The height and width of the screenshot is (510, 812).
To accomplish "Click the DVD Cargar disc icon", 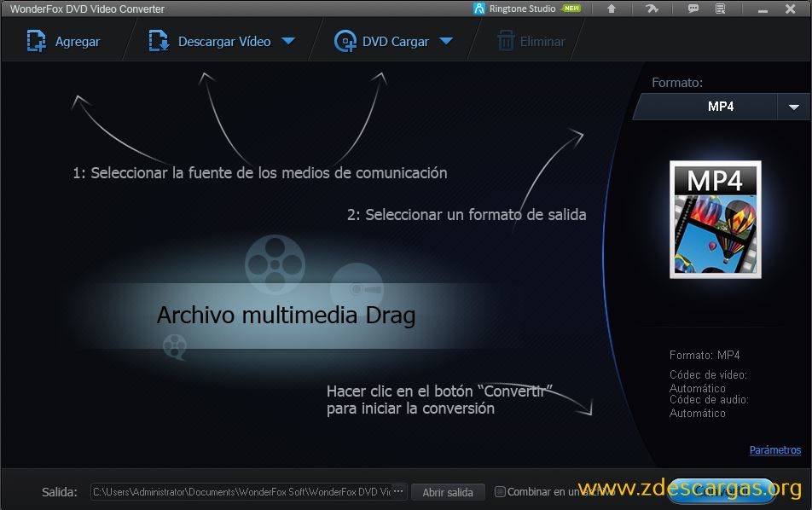I will point(345,41).
